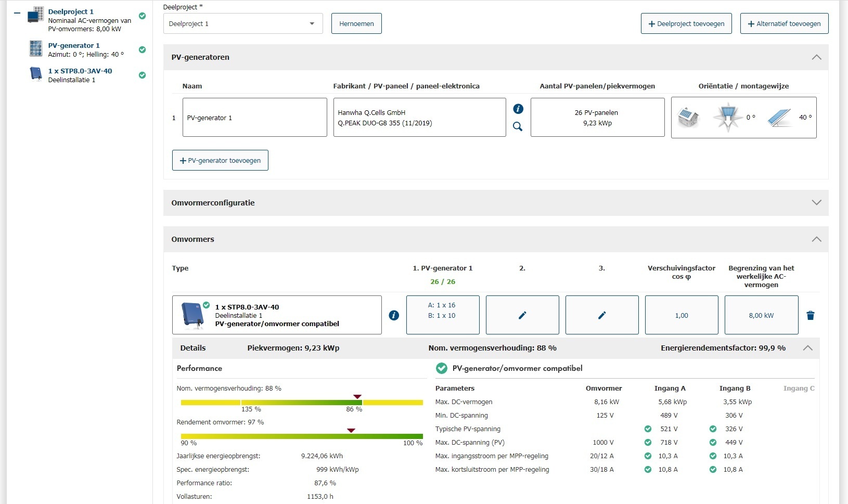Select 1 x STP8.0-3AV-40 in the project tree

coord(80,71)
